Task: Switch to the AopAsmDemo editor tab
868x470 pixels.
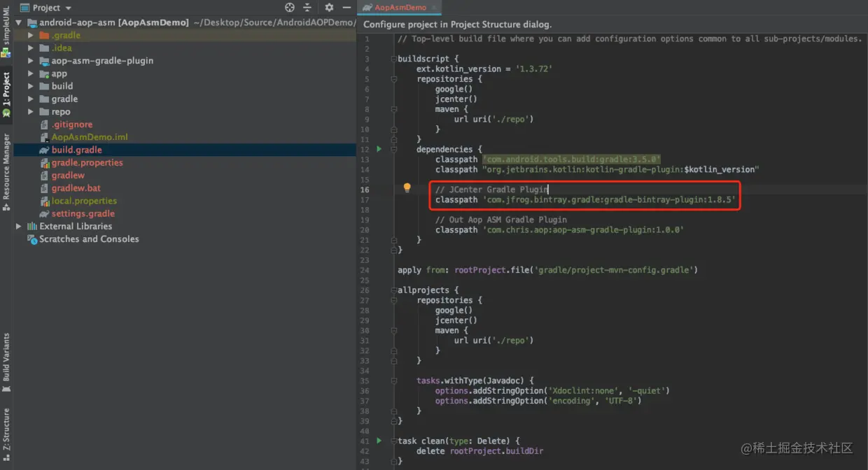Action: [400, 8]
